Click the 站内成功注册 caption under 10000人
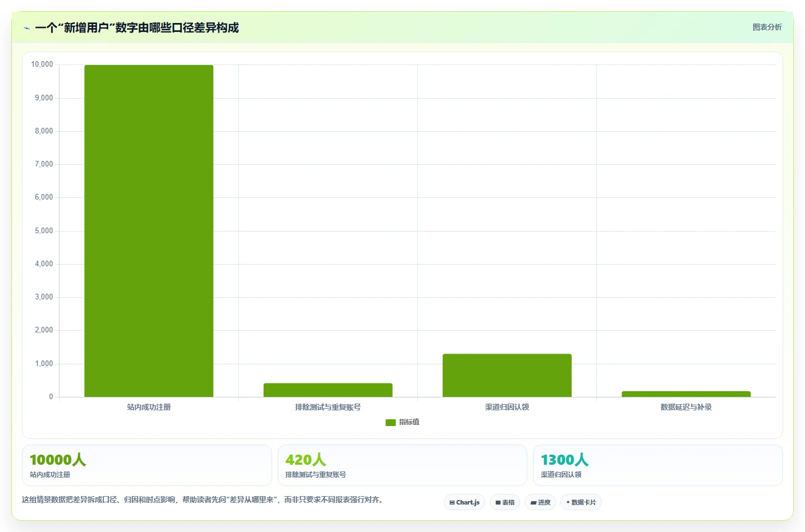 tap(50, 474)
